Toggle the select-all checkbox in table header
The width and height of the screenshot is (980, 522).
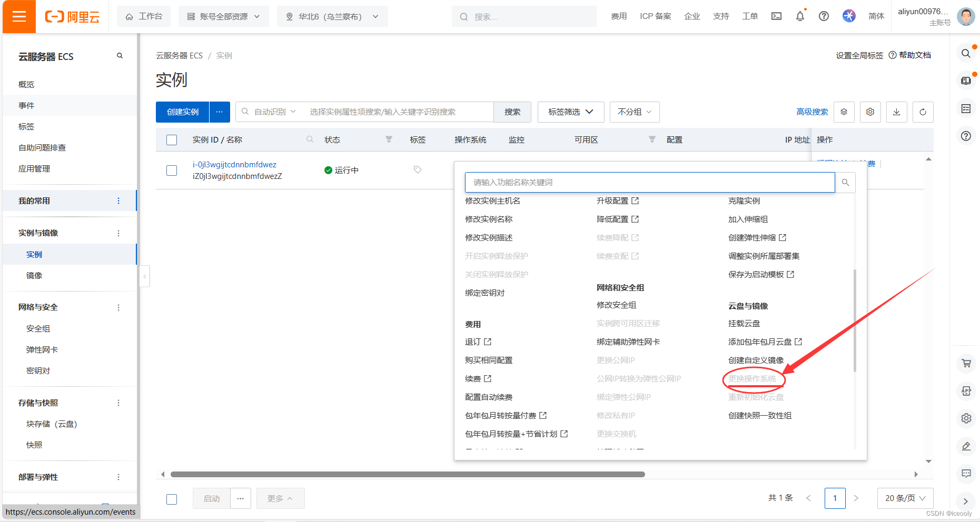coord(172,140)
